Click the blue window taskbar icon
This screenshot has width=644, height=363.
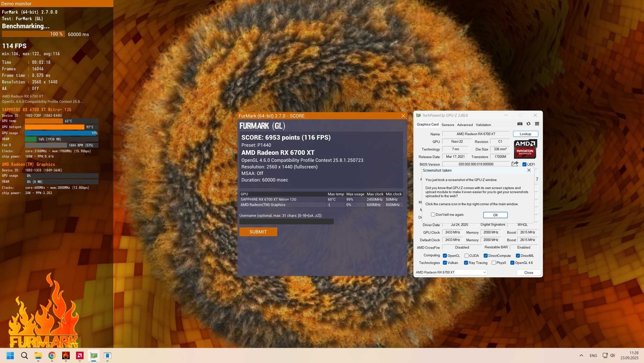tap(107, 355)
